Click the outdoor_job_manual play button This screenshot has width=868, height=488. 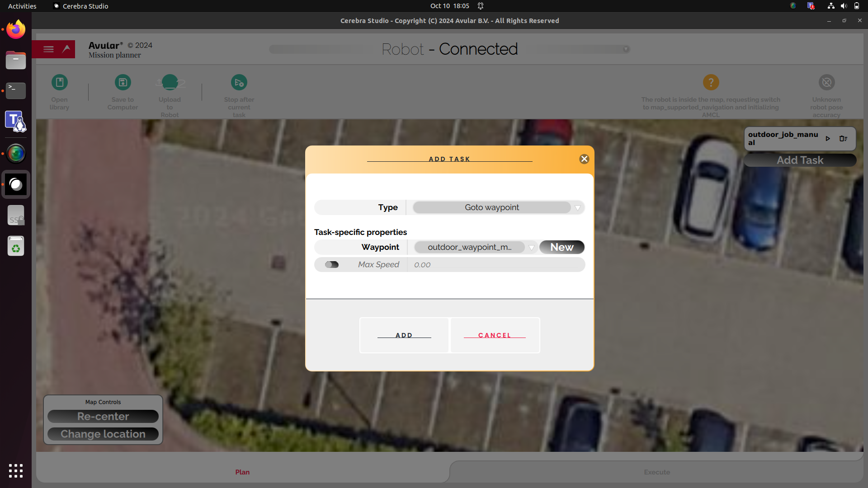pos(827,138)
